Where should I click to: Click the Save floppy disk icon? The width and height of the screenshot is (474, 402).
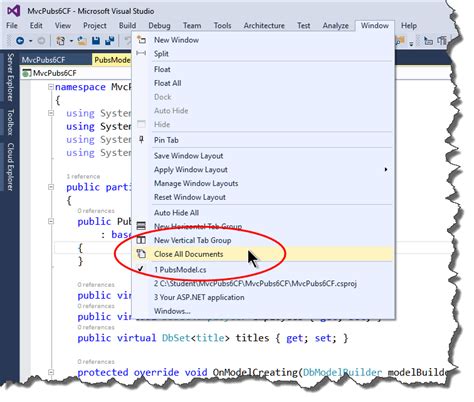pyautogui.click(x=96, y=41)
